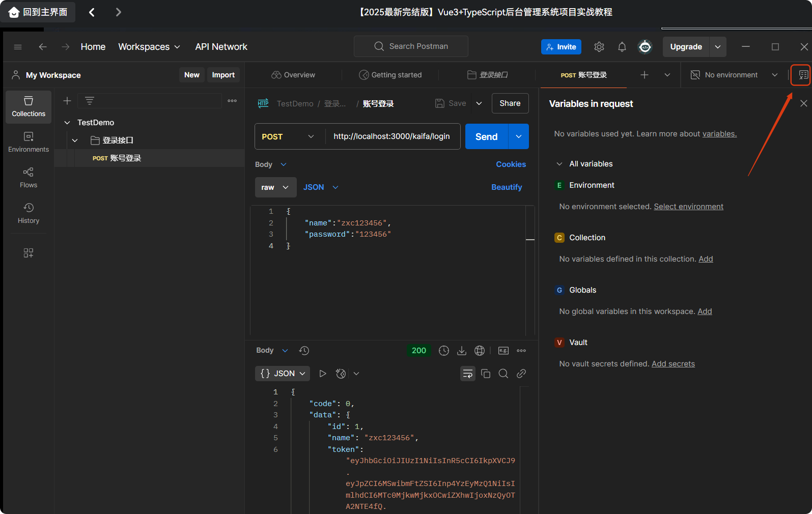This screenshot has height=514, width=812.
Task: Save response with the download icon
Action: 462,351
